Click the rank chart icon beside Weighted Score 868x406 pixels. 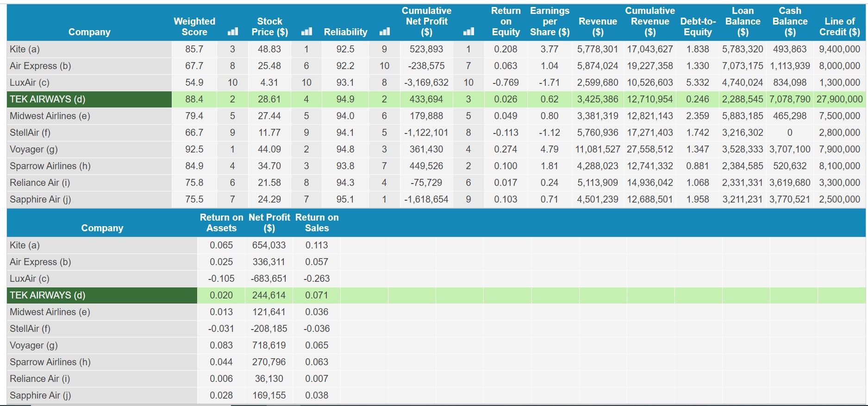tap(232, 32)
